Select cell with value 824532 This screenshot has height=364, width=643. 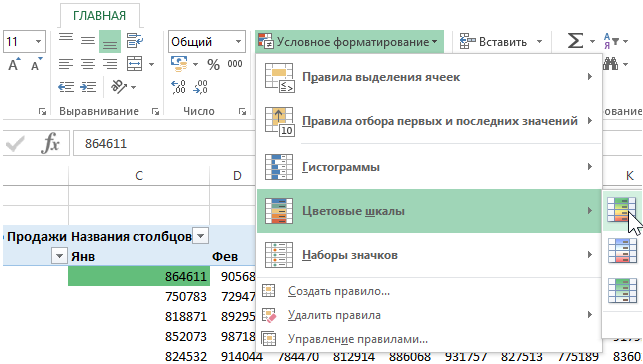pyautogui.click(x=139, y=356)
